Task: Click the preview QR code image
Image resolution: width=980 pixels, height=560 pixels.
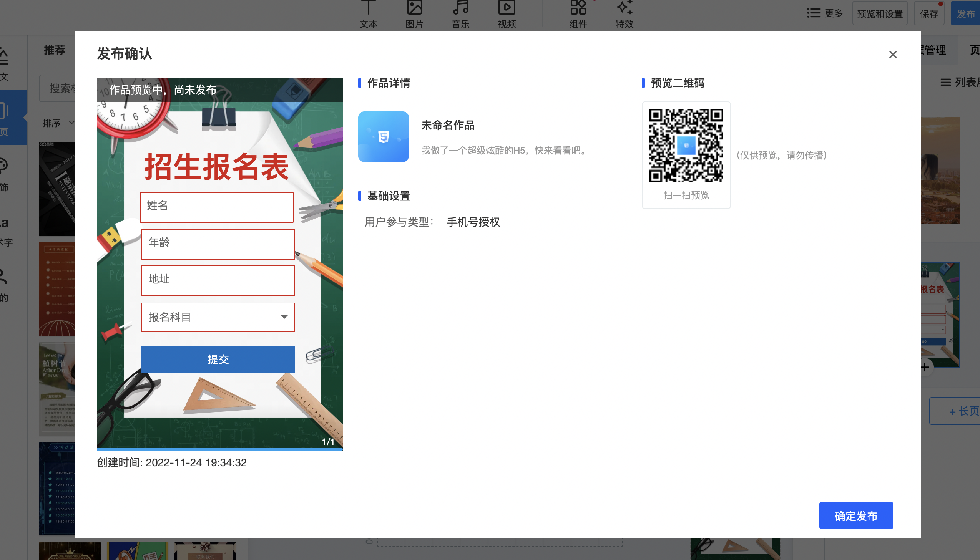Action: pyautogui.click(x=686, y=146)
